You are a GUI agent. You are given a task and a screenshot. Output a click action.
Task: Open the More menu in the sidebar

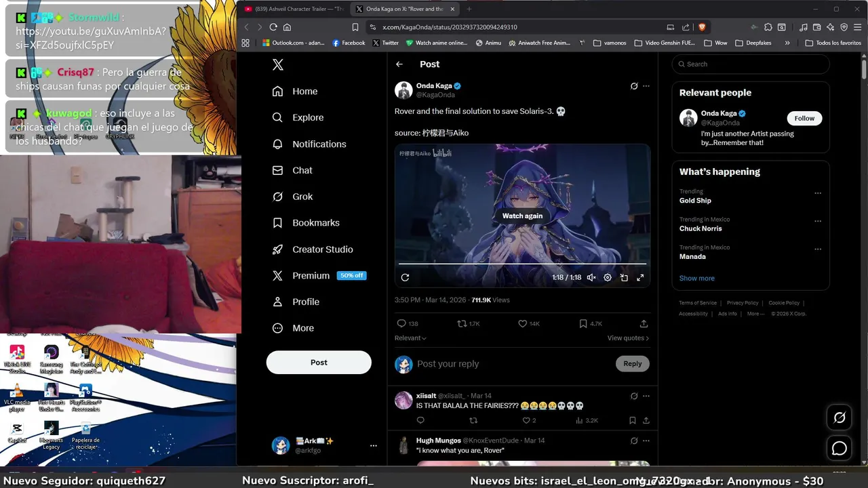(293, 328)
